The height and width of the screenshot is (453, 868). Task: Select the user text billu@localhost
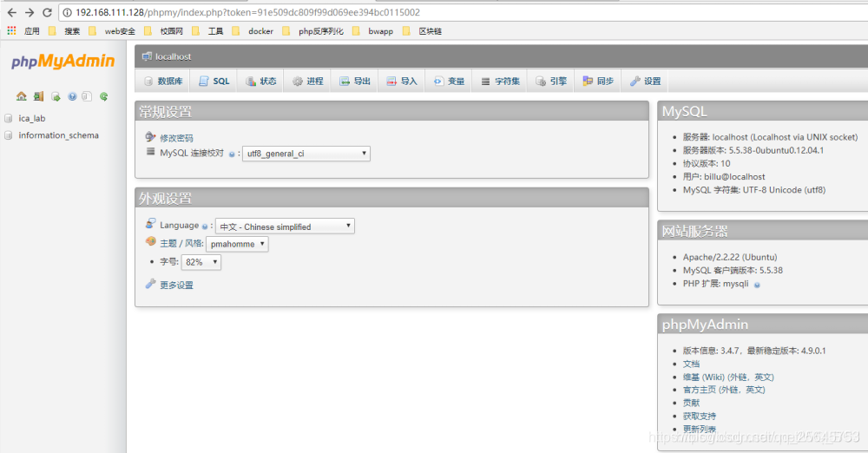click(734, 177)
